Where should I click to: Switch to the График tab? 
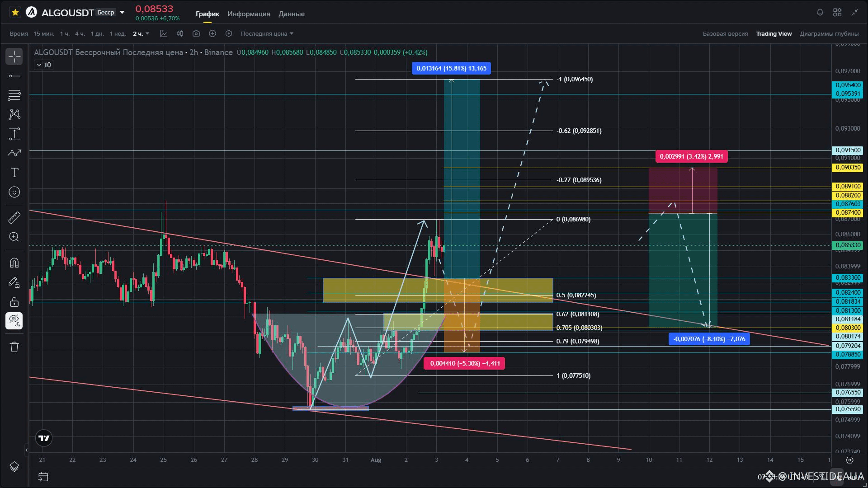pos(208,14)
